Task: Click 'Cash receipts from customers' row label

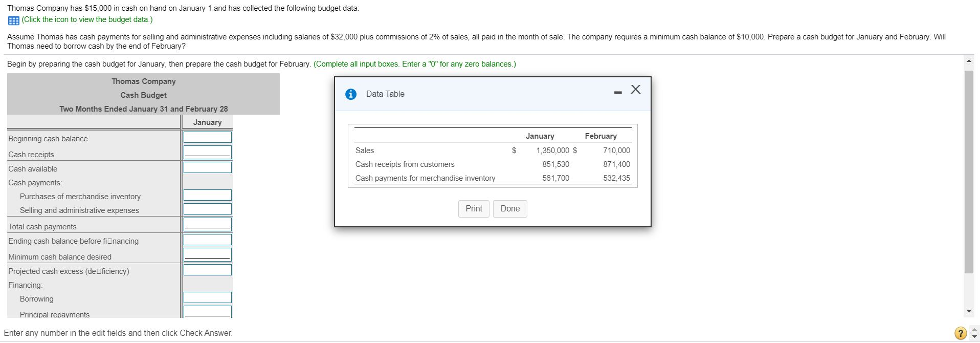Action: tap(405, 164)
